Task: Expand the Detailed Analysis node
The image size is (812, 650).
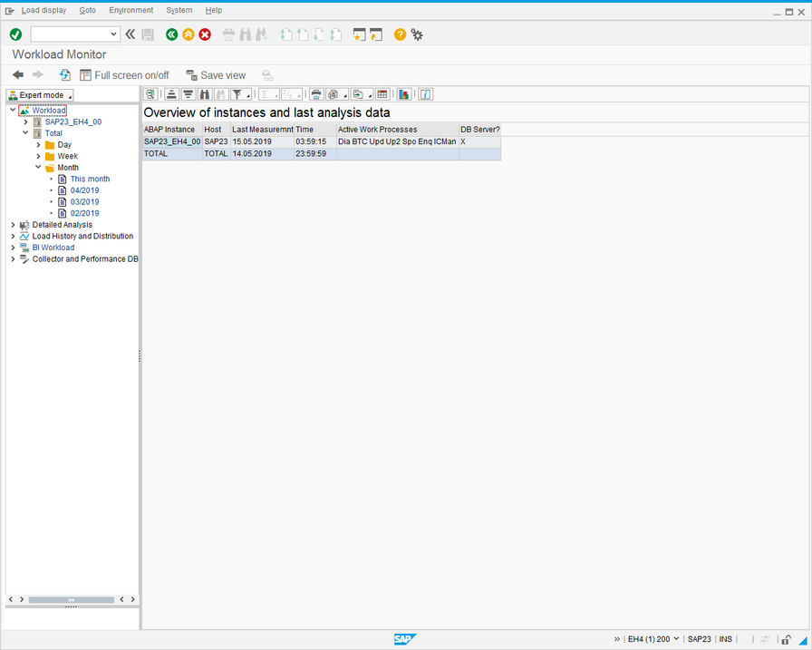Action: (13, 225)
